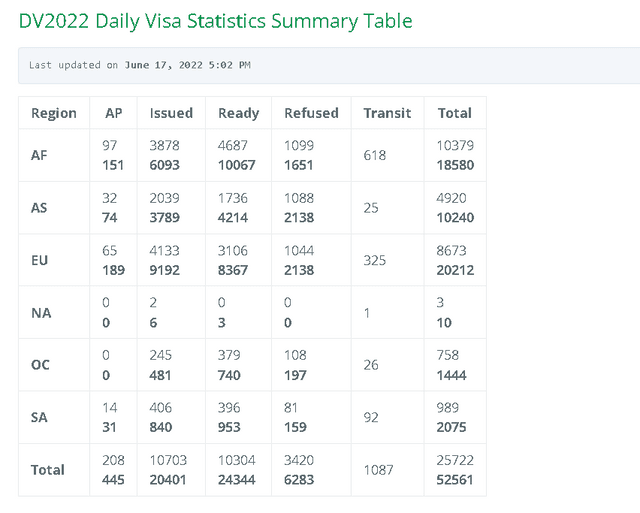Click the Refused column header
The width and height of the screenshot is (640, 513).
(311, 113)
